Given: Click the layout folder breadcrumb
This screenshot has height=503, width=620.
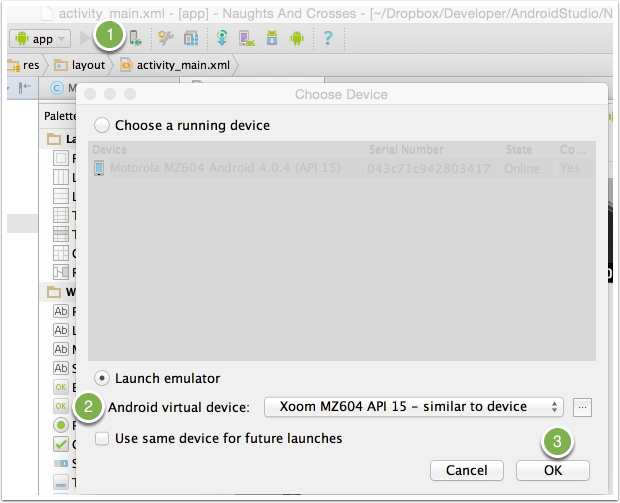Looking at the screenshot, I should tap(80, 65).
